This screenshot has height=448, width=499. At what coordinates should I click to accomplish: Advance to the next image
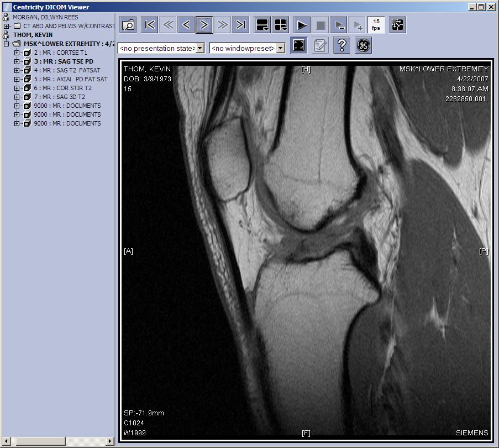point(204,24)
